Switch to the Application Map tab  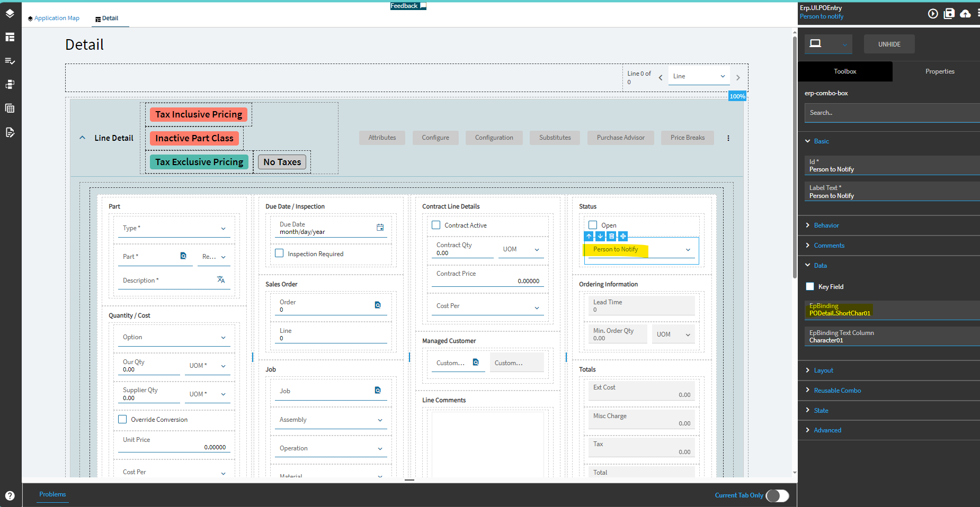coord(54,18)
